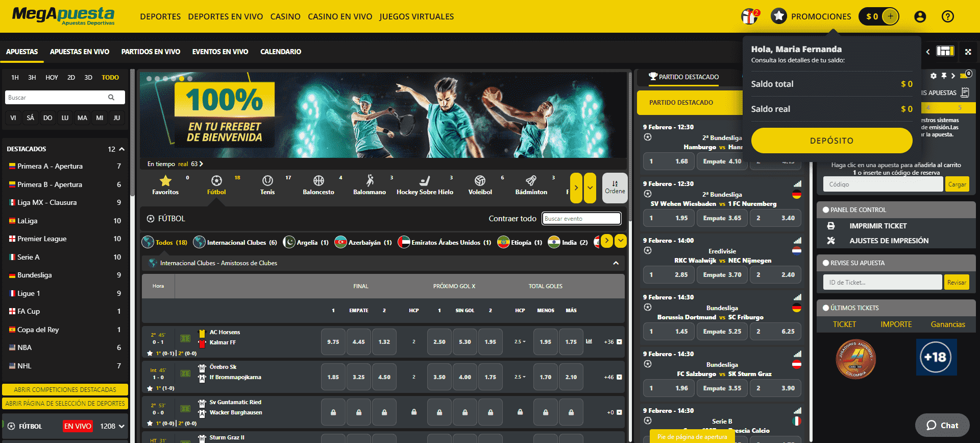Click the Cargar code button
This screenshot has width=980, height=443.
[x=957, y=184]
